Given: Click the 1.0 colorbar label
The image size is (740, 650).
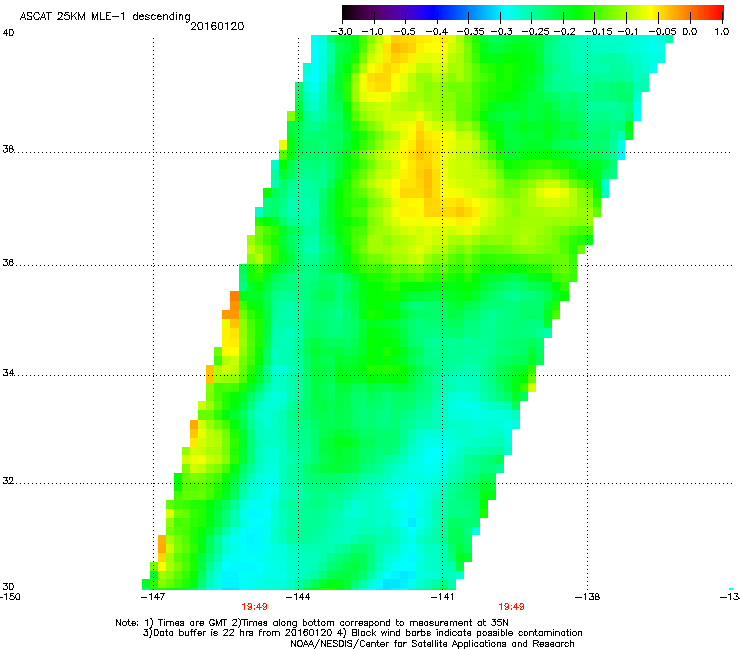Looking at the screenshot, I should tap(722, 32).
